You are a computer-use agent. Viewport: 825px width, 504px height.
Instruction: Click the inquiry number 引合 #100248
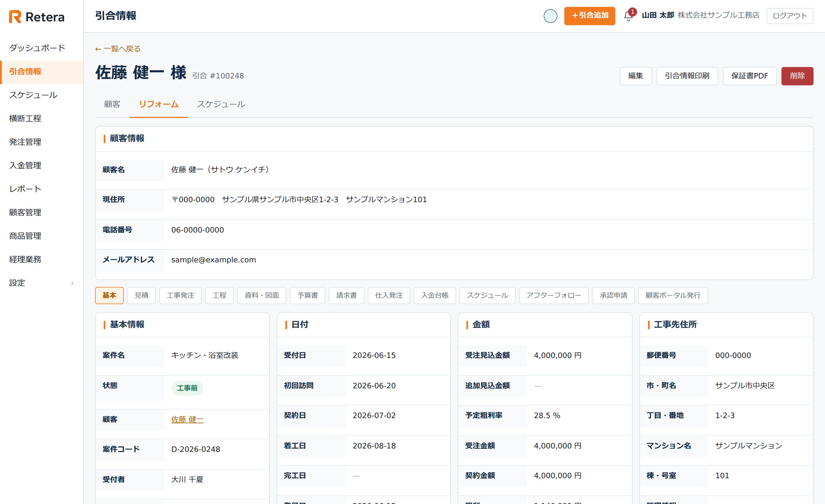pyautogui.click(x=218, y=76)
